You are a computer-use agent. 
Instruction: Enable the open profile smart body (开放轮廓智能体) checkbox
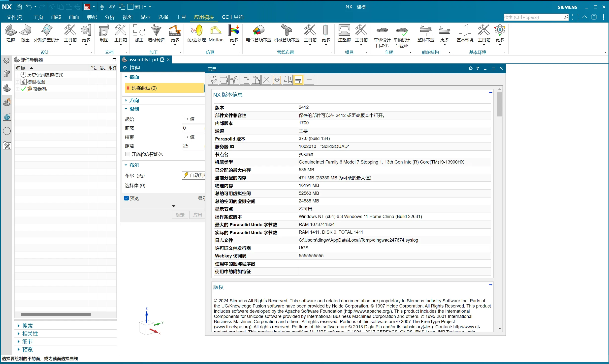tap(128, 154)
